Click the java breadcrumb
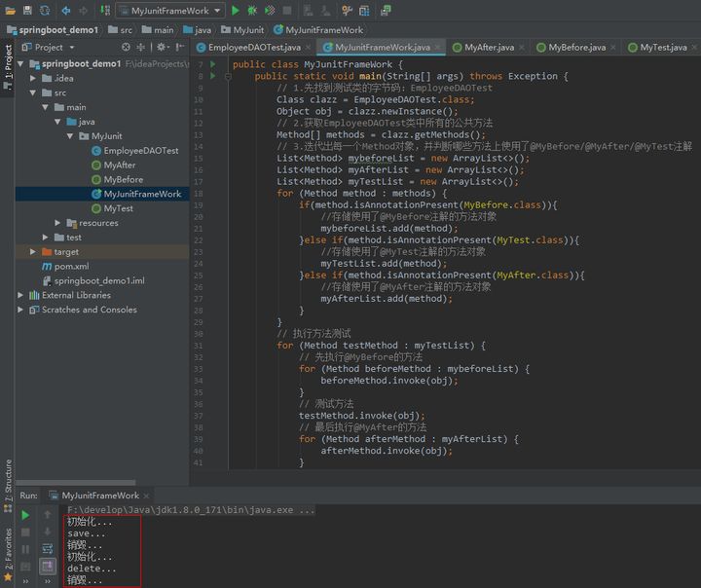Image resolution: width=701 pixels, height=588 pixels. coord(197,30)
